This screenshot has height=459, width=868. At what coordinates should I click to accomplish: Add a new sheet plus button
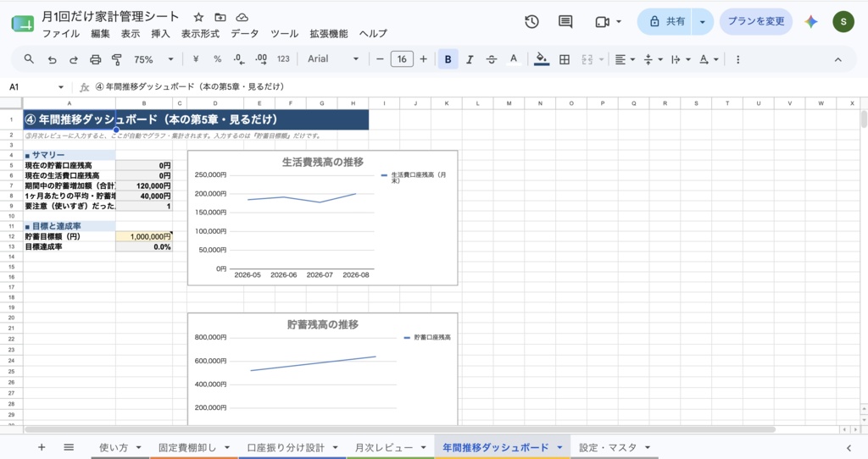tap(42, 447)
